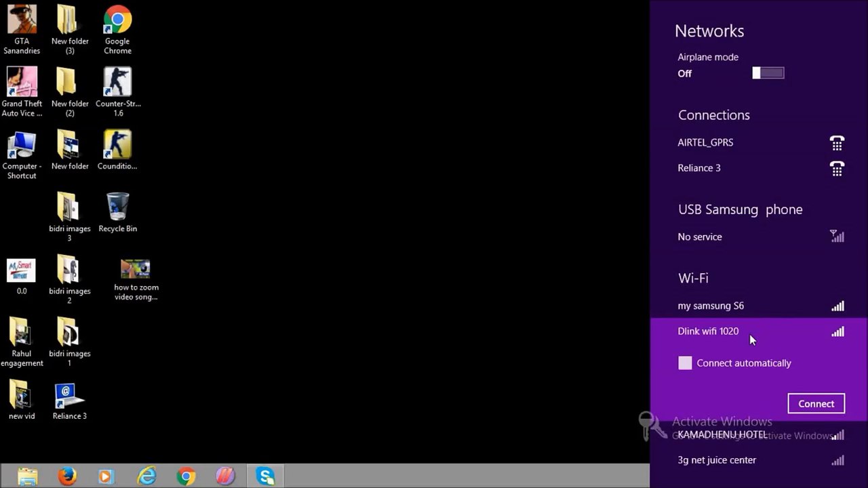Select the Counditio... desktop shortcut
The image size is (868, 488).
(x=117, y=150)
